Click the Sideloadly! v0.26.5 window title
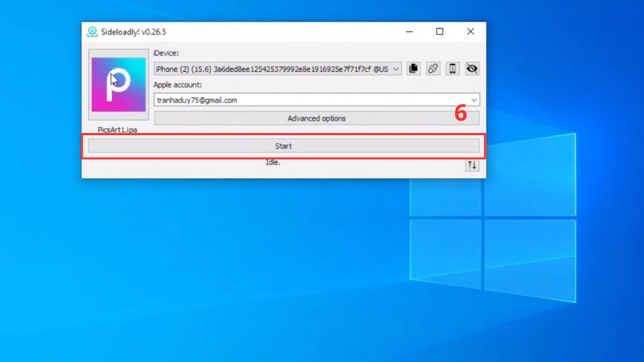The image size is (644, 362). coord(134,32)
